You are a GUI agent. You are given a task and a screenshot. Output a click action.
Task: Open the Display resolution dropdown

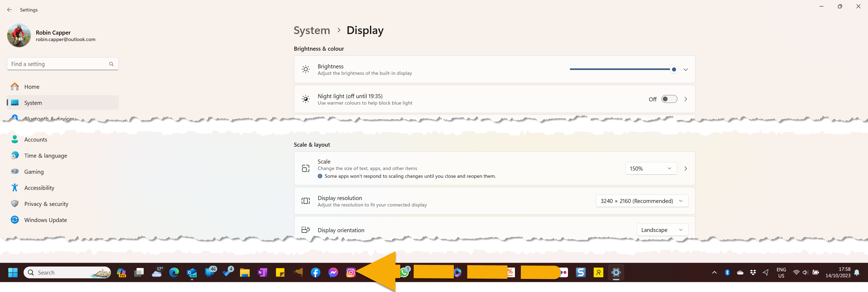(642, 201)
